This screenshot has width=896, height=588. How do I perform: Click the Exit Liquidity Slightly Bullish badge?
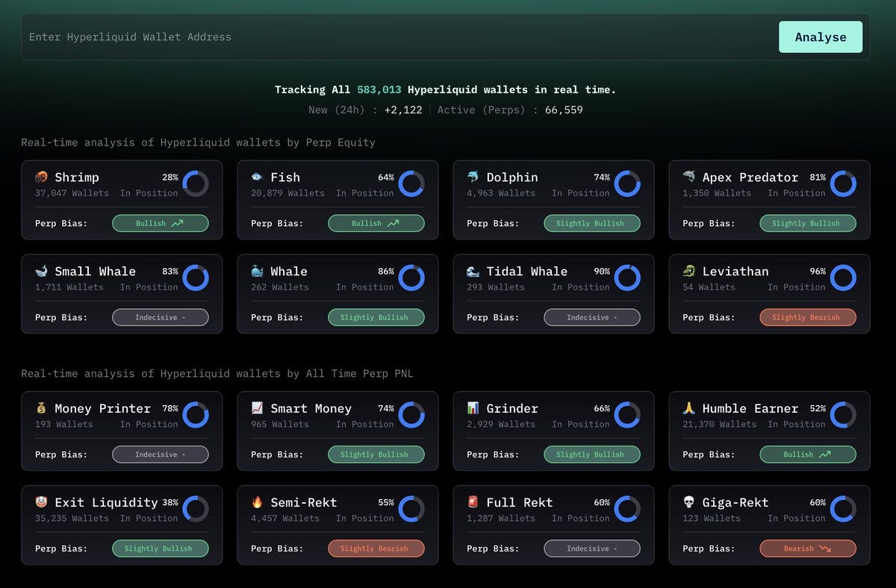point(161,548)
